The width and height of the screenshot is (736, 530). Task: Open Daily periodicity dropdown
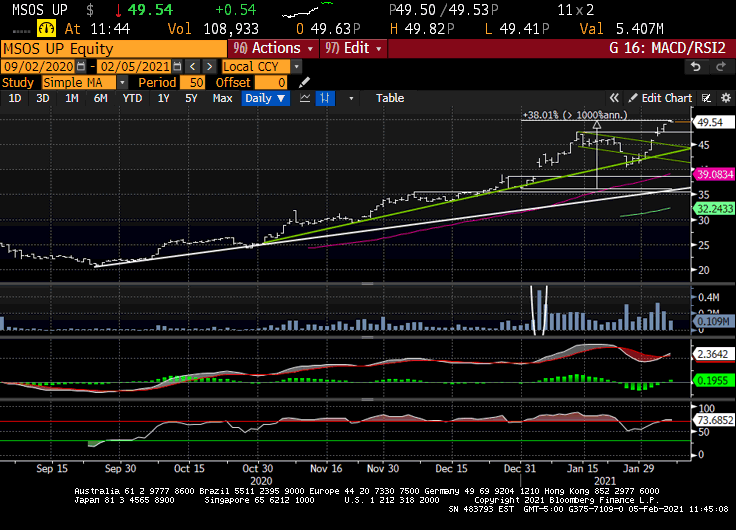(265, 98)
